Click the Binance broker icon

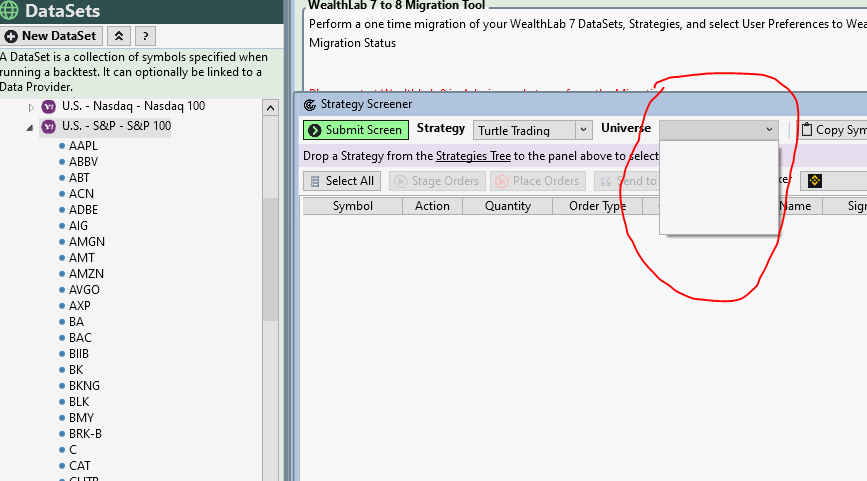coord(815,181)
